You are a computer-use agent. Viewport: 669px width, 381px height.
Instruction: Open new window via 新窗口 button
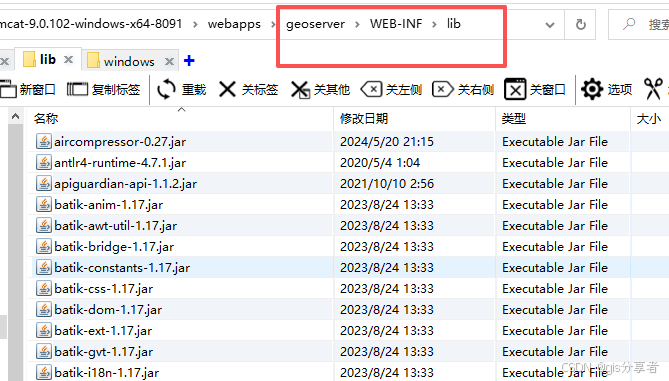click(28, 90)
